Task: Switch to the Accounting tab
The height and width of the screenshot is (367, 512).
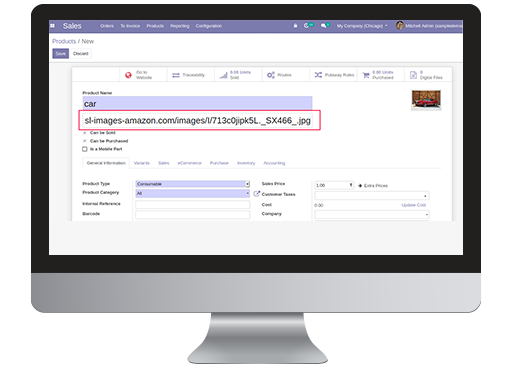Action: point(274,163)
